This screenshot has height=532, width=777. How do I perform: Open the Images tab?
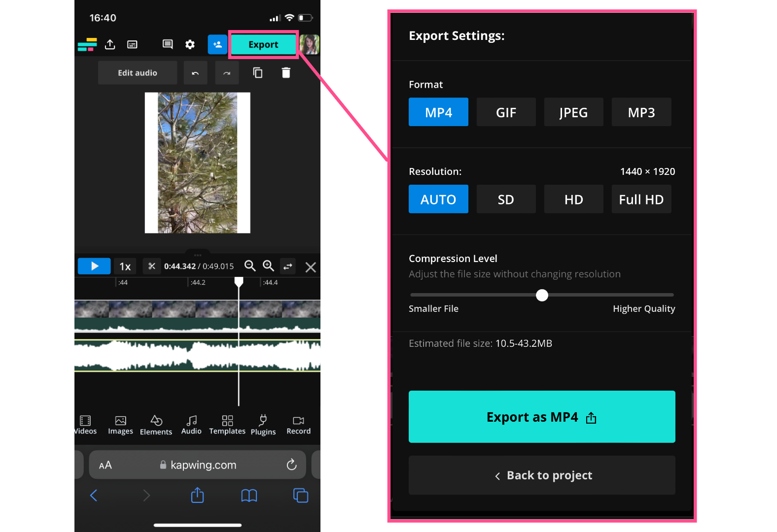pos(121,425)
